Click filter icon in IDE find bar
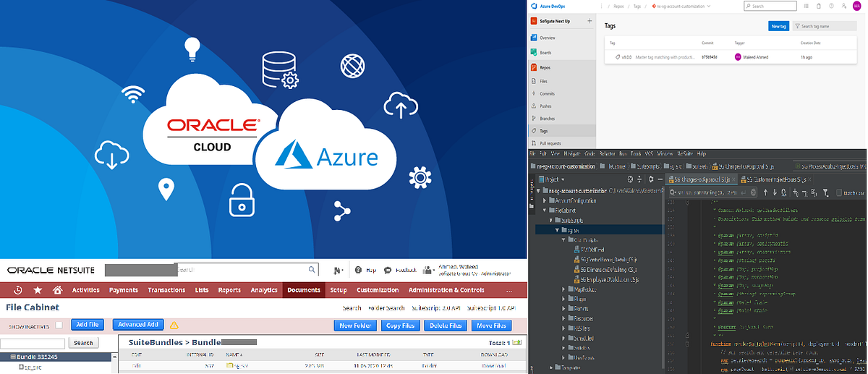Viewport: 868px width, 374px height. 825,192
